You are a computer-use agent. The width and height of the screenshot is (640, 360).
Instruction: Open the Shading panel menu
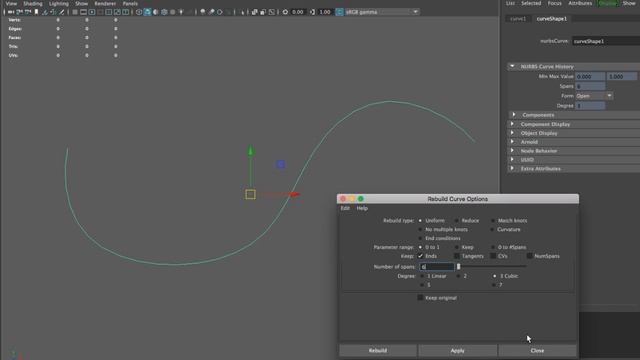click(33, 3)
